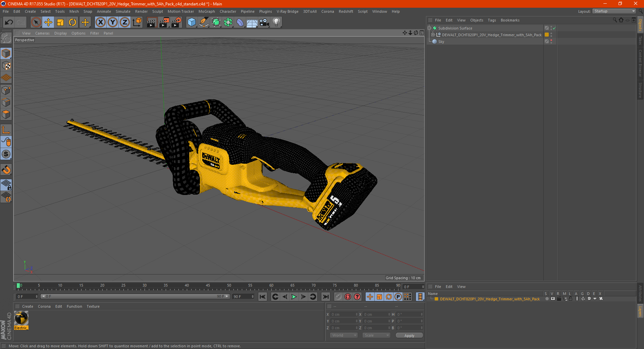
Task: Add a Cube primitive object
Action: tap(192, 22)
